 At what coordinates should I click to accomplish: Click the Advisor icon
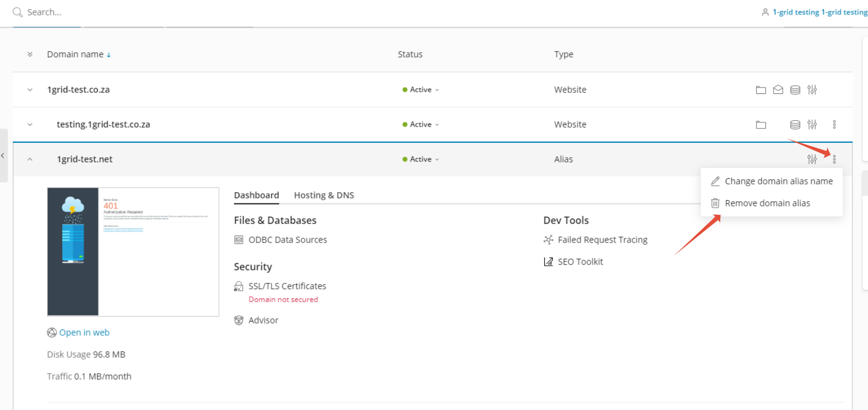click(x=239, y=320)
